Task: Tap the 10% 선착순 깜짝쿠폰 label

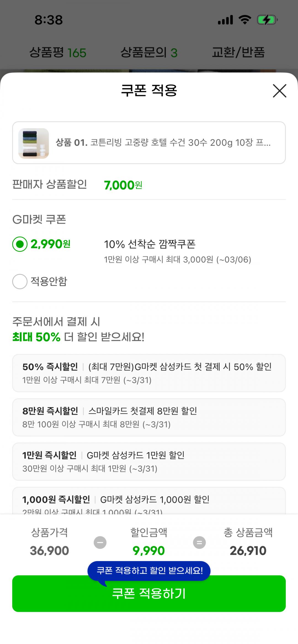Action: click(x=150, y=244)
